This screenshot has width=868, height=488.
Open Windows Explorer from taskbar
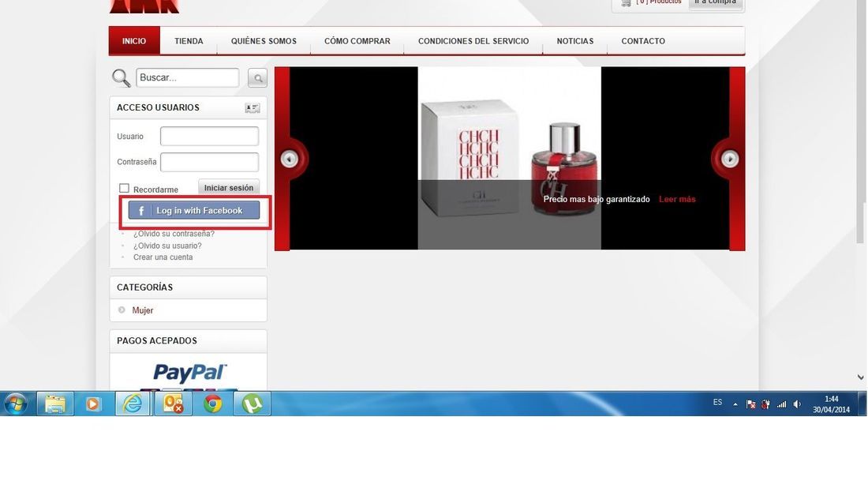(x=54, y=404)
